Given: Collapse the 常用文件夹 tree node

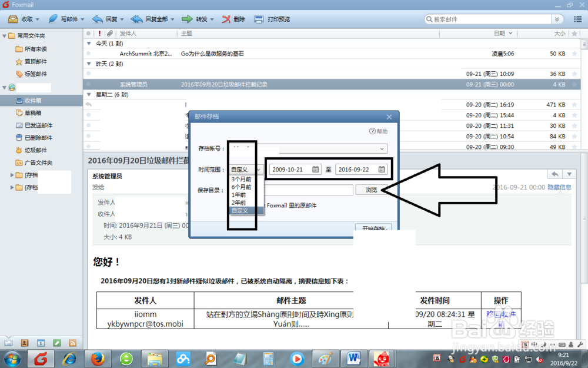Looking at the screenshot, I should point(5,36).
